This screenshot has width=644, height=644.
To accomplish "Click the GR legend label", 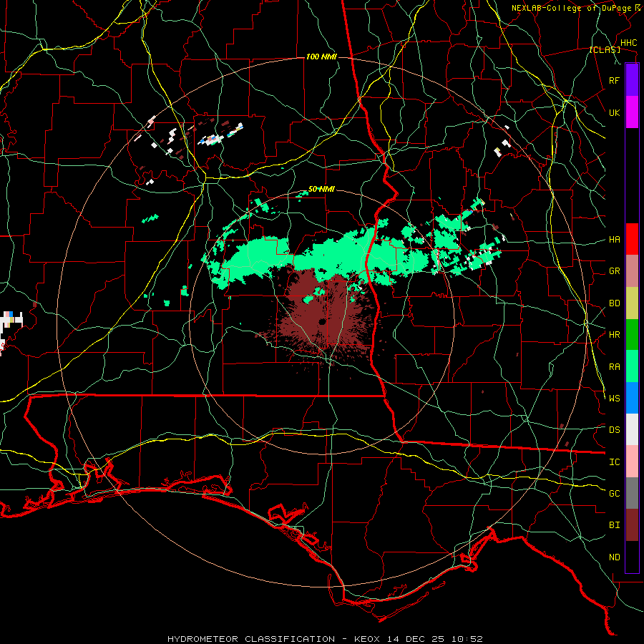I will [614, 271].
